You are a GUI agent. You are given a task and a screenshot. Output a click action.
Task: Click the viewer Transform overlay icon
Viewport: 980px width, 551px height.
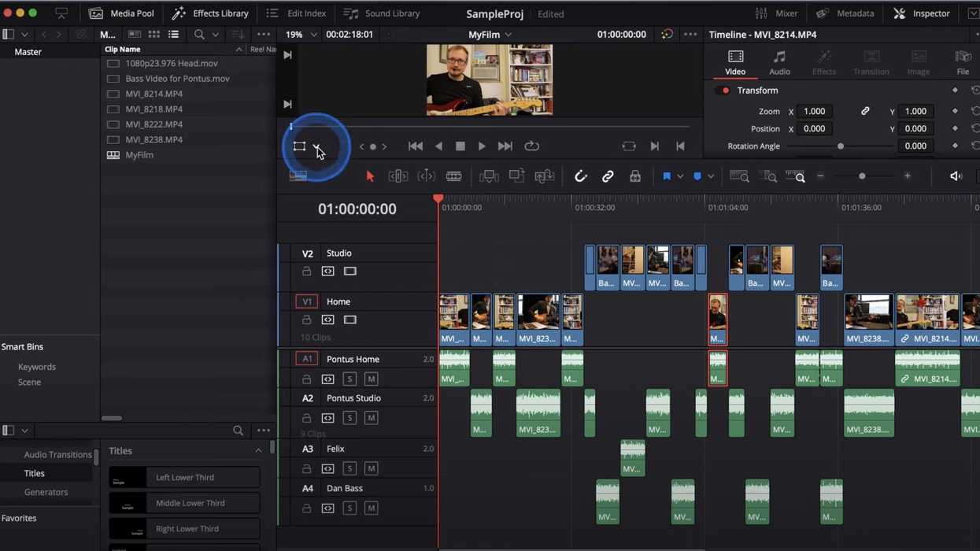299,146
